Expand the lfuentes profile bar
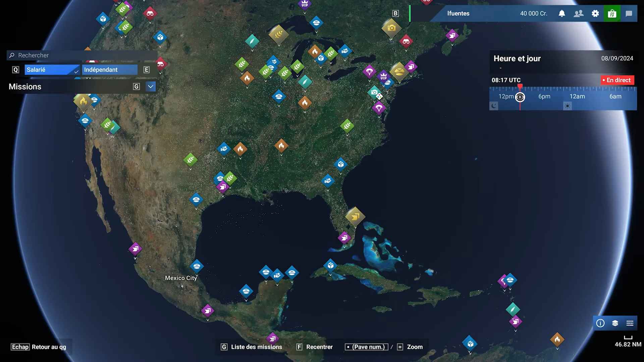 458,13
